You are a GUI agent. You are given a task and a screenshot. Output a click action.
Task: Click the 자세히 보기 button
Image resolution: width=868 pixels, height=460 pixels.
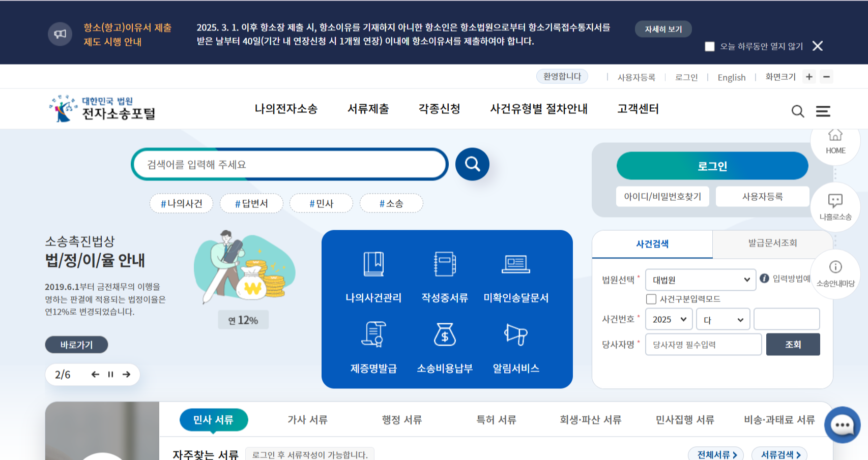[662, 29]
